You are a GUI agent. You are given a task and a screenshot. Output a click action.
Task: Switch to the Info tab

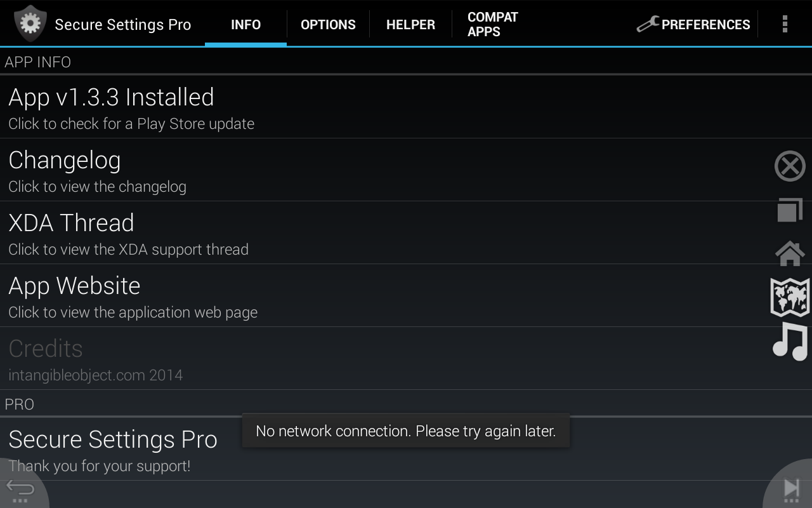tap(246, 24)
